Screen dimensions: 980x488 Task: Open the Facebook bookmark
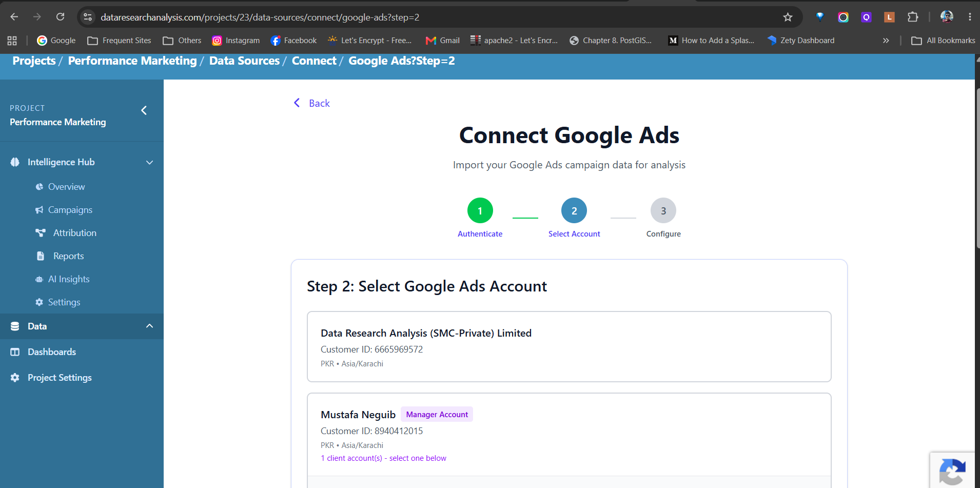(x=293, y=41)
